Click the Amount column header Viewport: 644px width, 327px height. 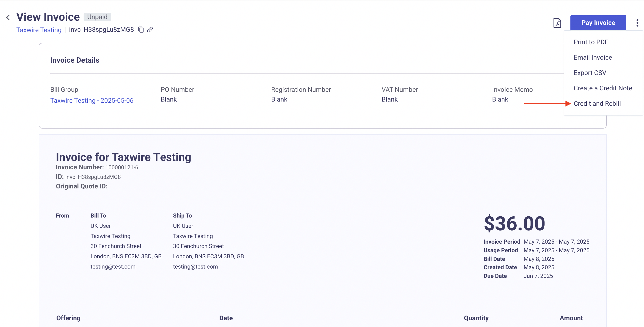click(571, 318)
